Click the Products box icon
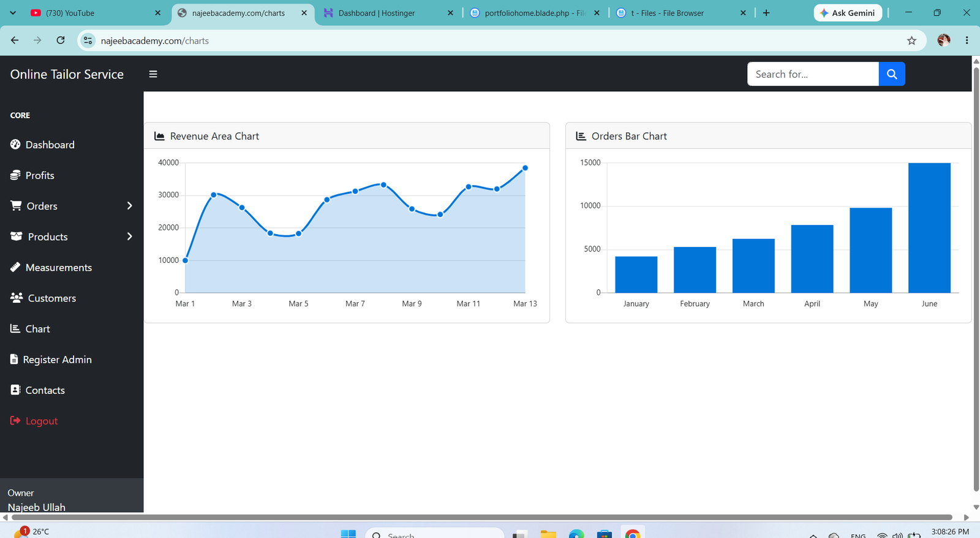980x538 pixels. click(17, 237)
